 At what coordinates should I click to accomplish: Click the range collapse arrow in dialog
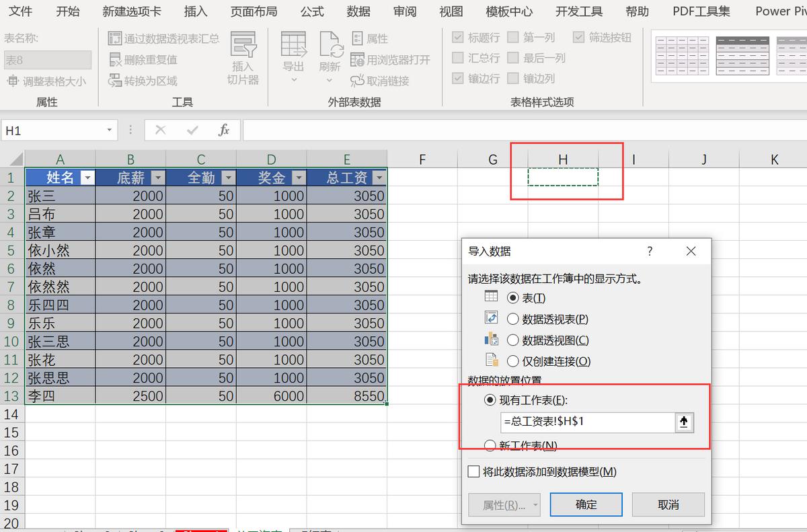tap(683, 422)
